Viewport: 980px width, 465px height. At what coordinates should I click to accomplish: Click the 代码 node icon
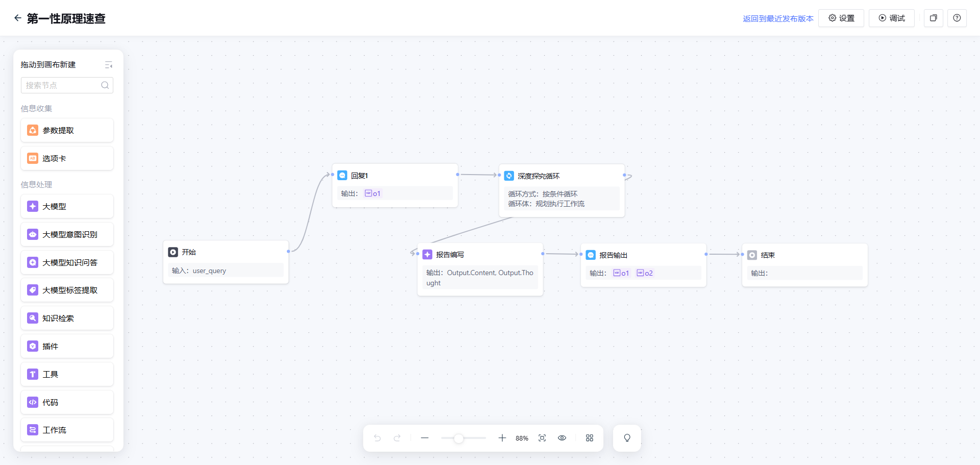(33, 402)
